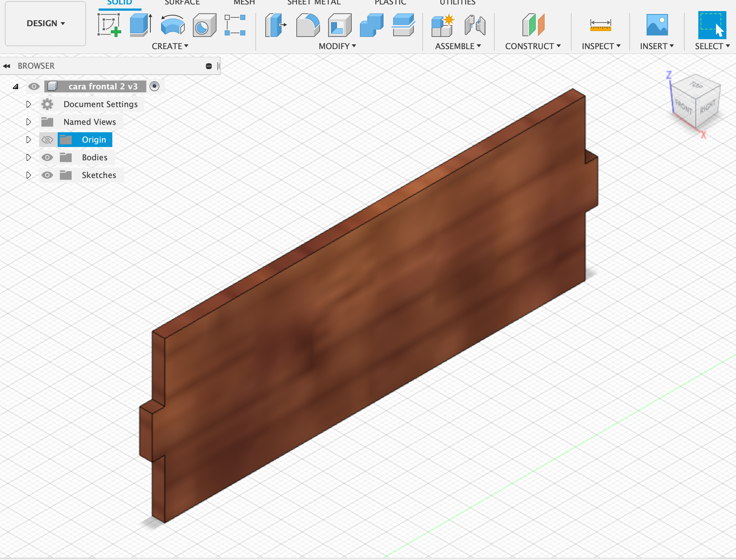Click the Offset Face tool icon
Screen dimensions: 736x560
403,25
